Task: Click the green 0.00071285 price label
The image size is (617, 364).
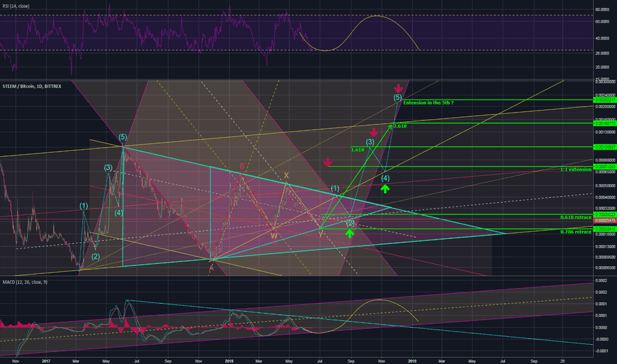Action: 605,167
